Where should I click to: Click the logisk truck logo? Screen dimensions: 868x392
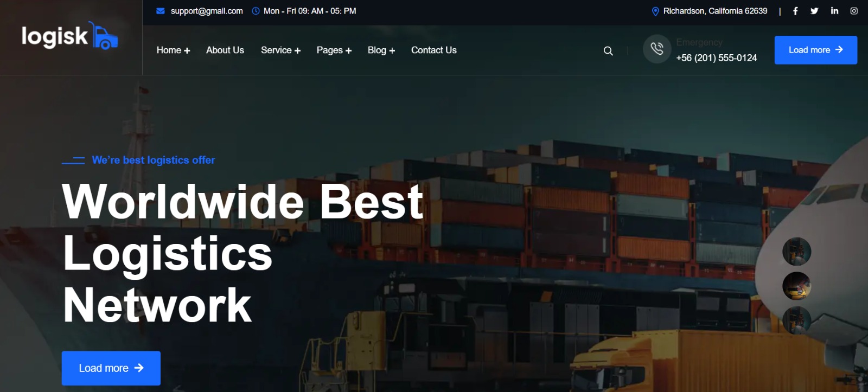click(70, 36)
